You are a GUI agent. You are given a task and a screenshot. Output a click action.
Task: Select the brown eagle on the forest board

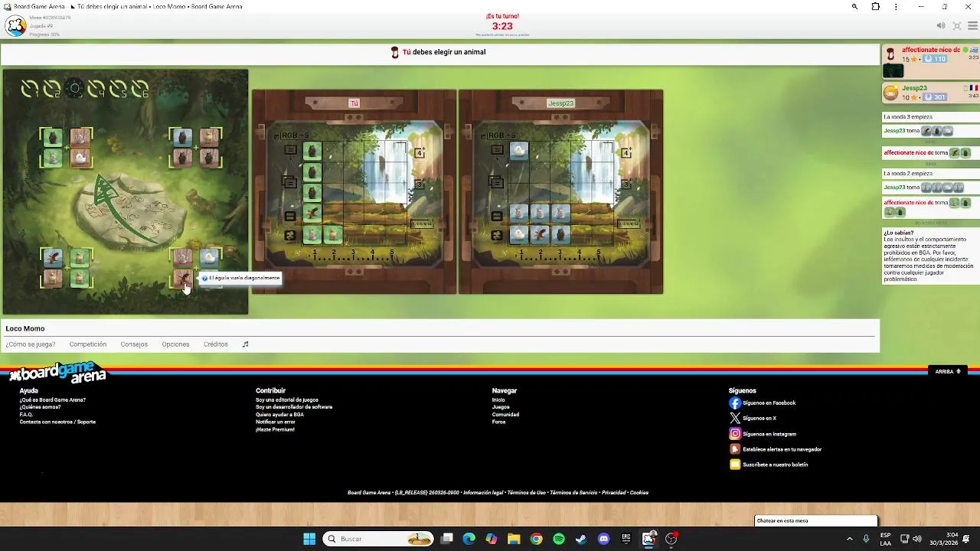[183, 278]
